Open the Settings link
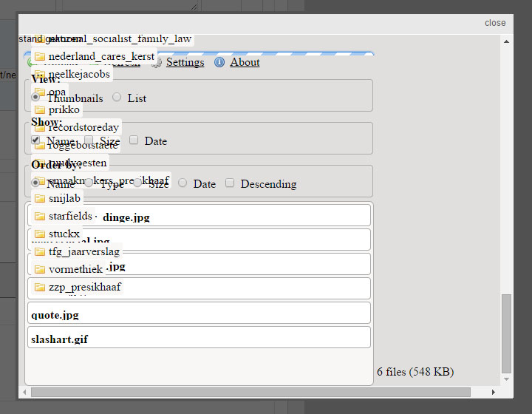Screen dimensions: 532x414 tap(185, 62)
